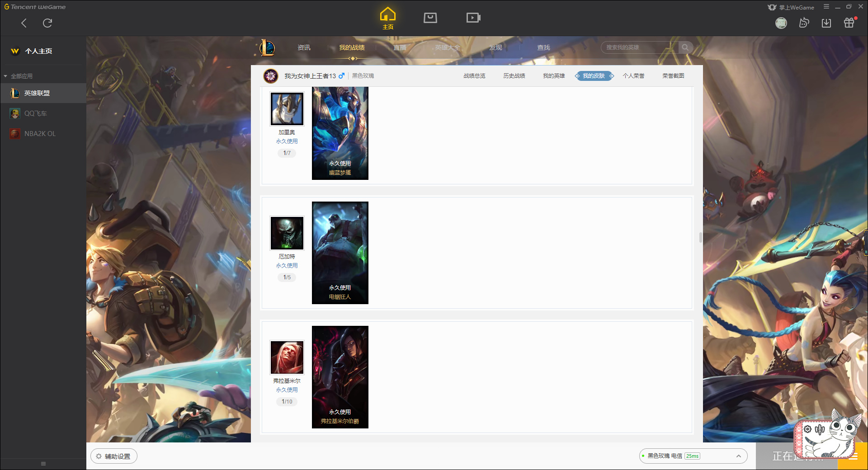Select NBA2K OL in the sidebar
868x470 pixels.
pyautogui.click(x=43, y=134)
